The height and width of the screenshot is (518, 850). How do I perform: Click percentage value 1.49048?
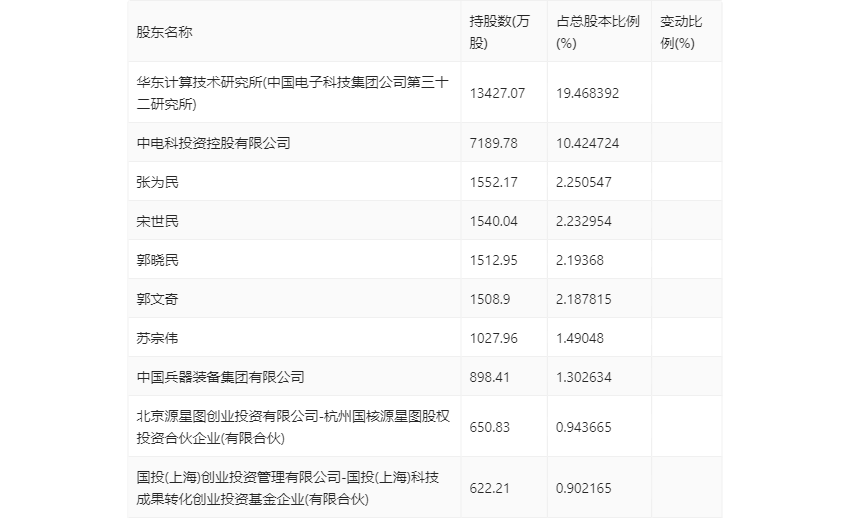pos(580,338)
